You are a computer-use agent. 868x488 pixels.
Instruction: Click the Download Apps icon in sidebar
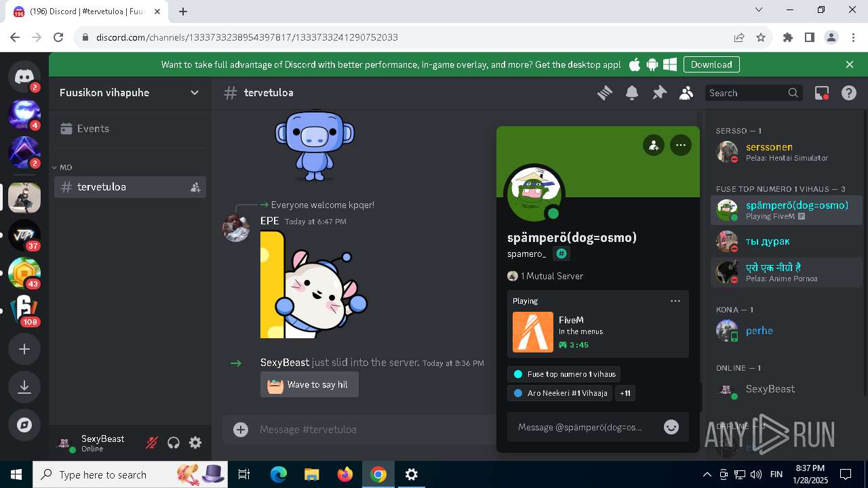tap(24, 387)
